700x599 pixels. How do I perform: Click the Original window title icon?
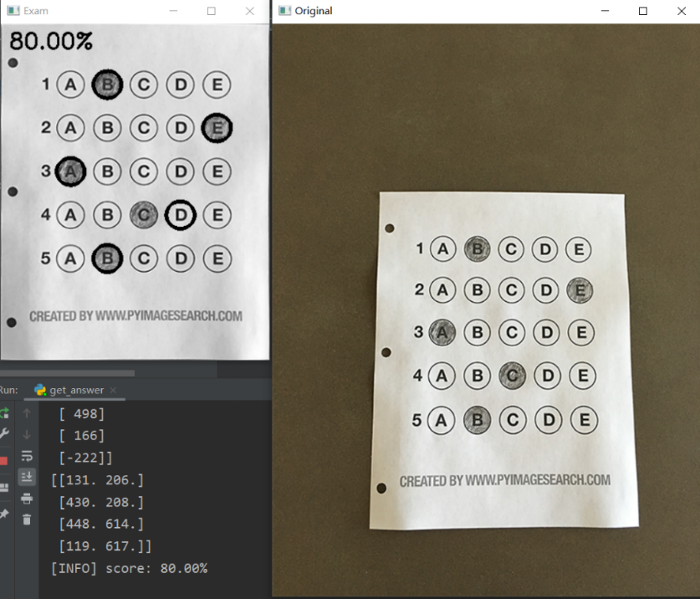(285, 11)
